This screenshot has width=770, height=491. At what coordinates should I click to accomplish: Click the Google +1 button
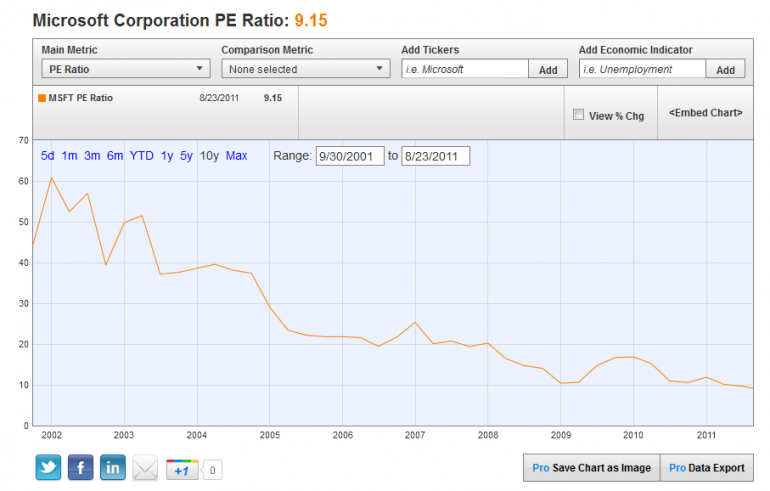[x=182, y=470]
